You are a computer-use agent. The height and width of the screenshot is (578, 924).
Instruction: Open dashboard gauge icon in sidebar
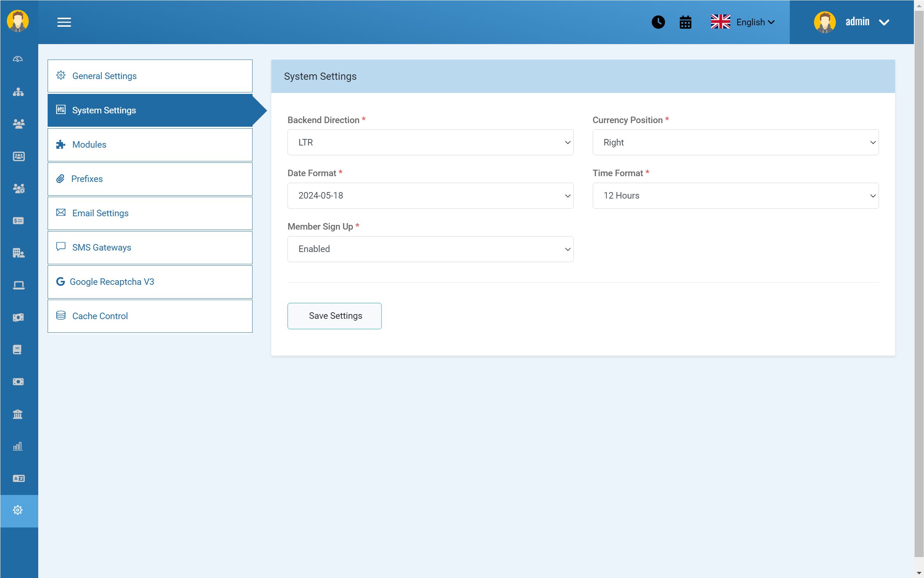point(18,59)
